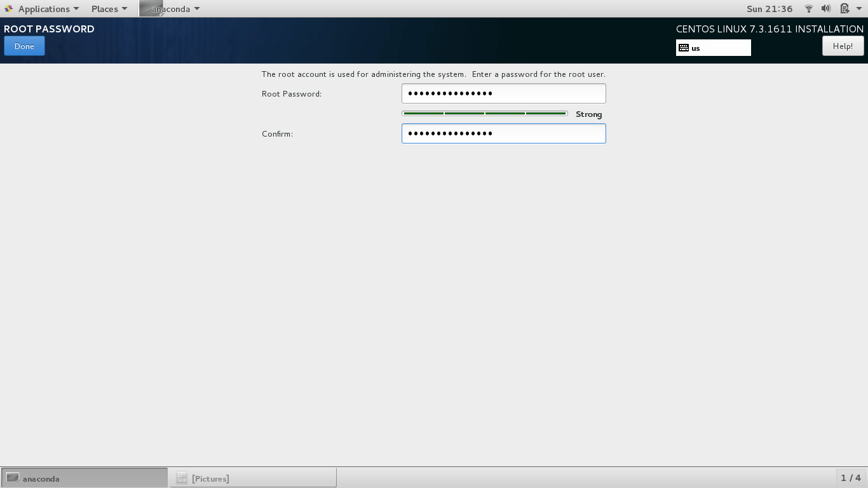Open the Places menu
The width and height of the screenshot is (868, 488).
pyautogui.click(x=109, y=9)
